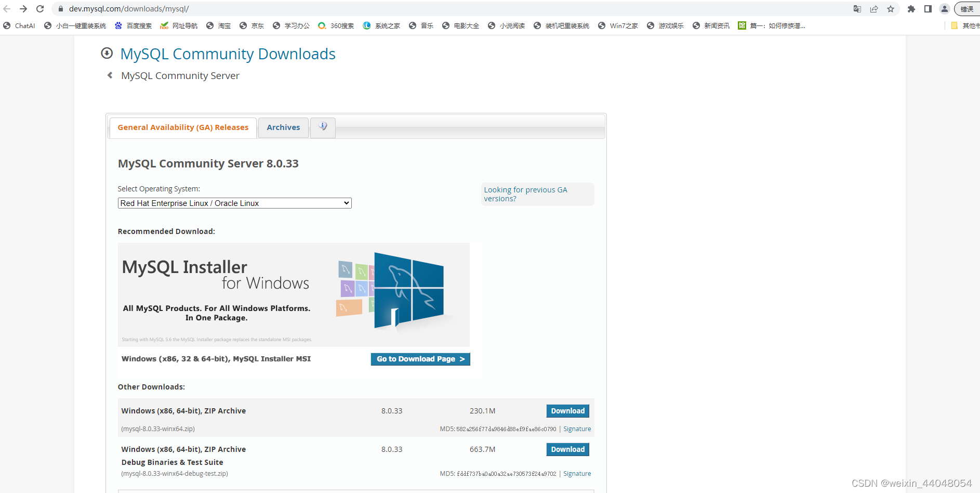Open the 360搜索 bookmark

tap(336, 25)
